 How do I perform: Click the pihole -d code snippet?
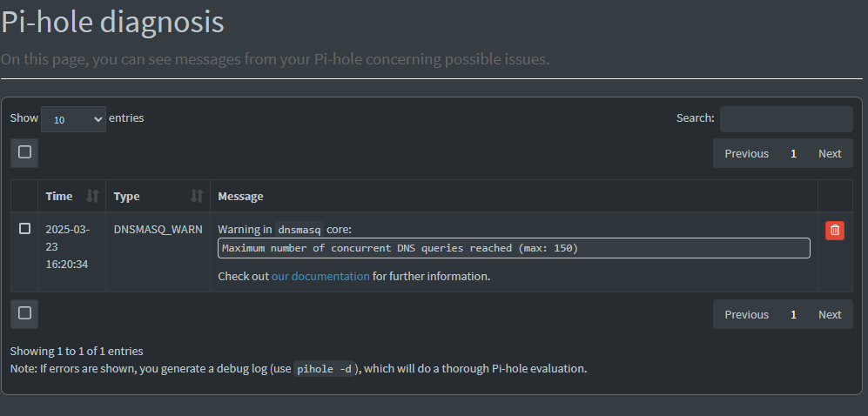324,368
